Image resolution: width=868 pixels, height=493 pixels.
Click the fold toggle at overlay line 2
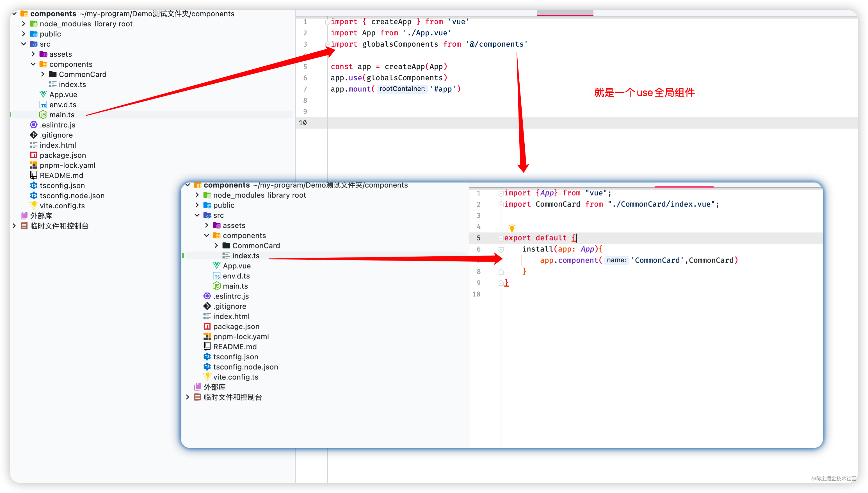(x=501, y=204)
